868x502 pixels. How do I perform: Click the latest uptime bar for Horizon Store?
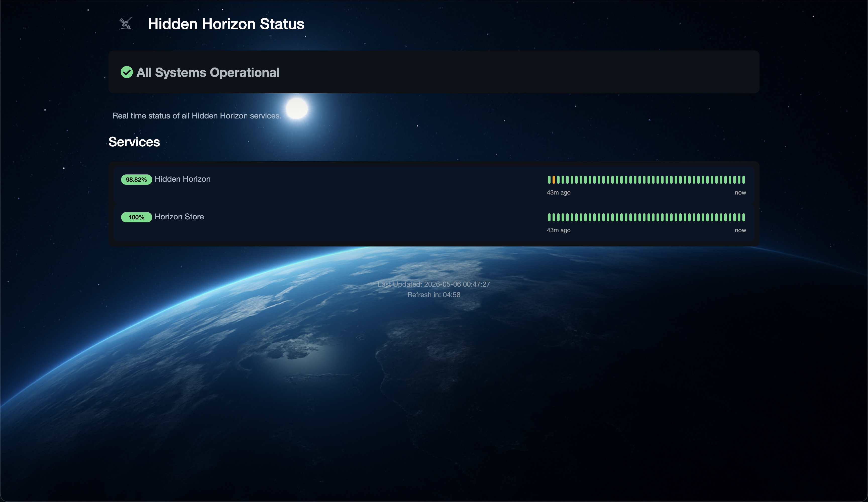coord(744,217)
